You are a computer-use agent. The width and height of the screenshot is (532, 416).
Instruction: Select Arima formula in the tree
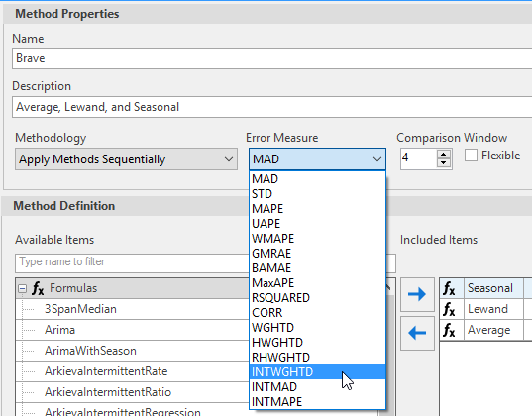pyautogui.click(x=59, y=330)
